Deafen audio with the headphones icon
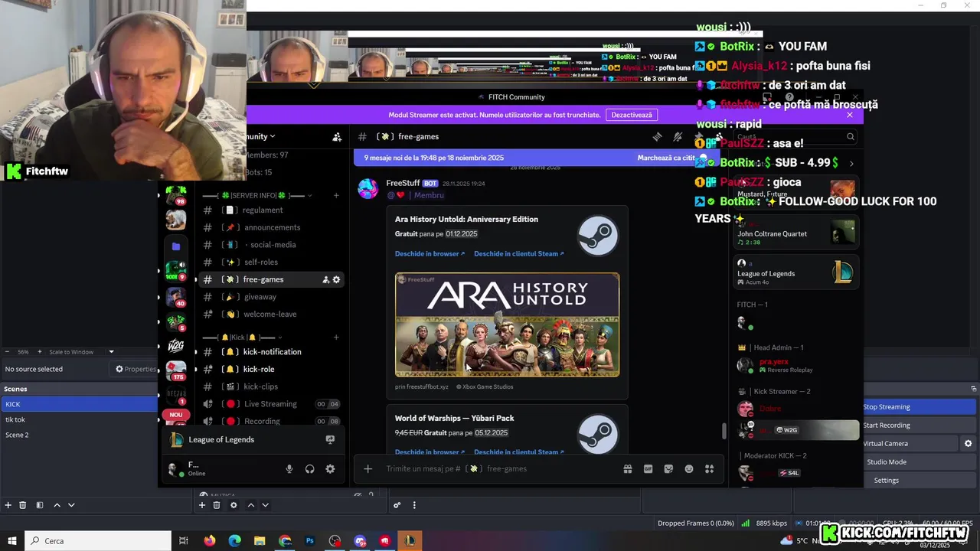 [x=310, y=469]
